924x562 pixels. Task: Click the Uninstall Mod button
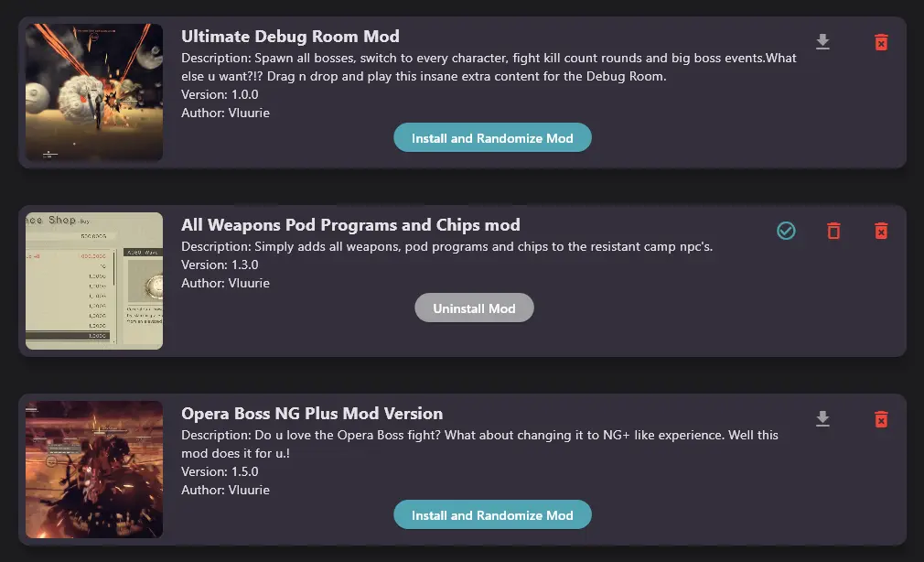(x=475, y=308)
